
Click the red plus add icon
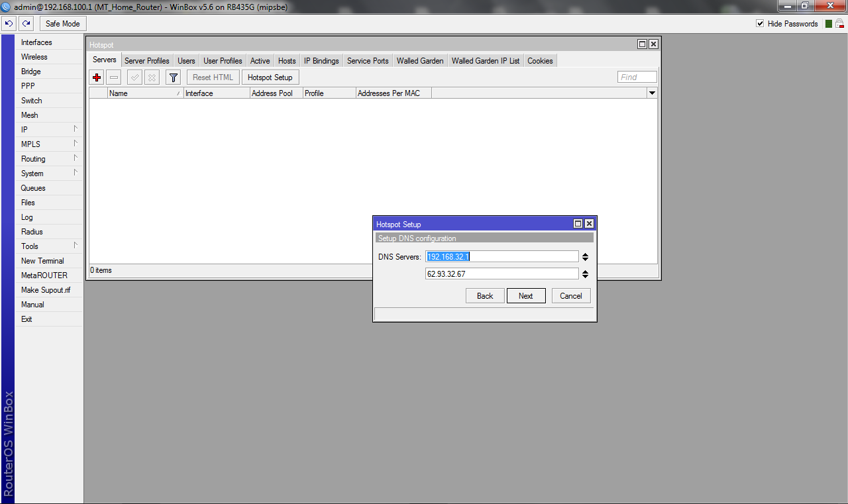click(97, 77)
